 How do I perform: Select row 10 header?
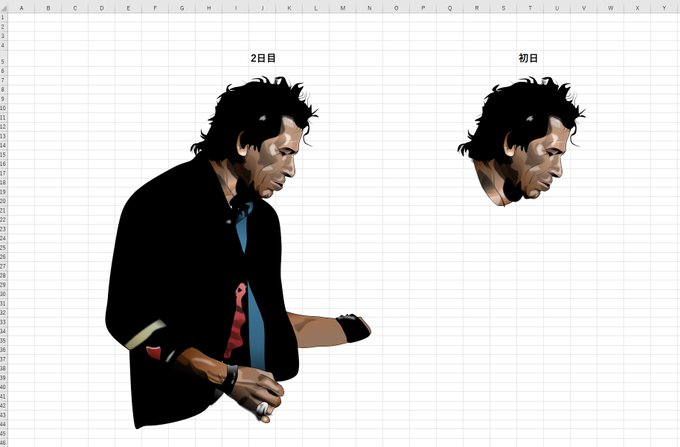click(x=3, y=108)
